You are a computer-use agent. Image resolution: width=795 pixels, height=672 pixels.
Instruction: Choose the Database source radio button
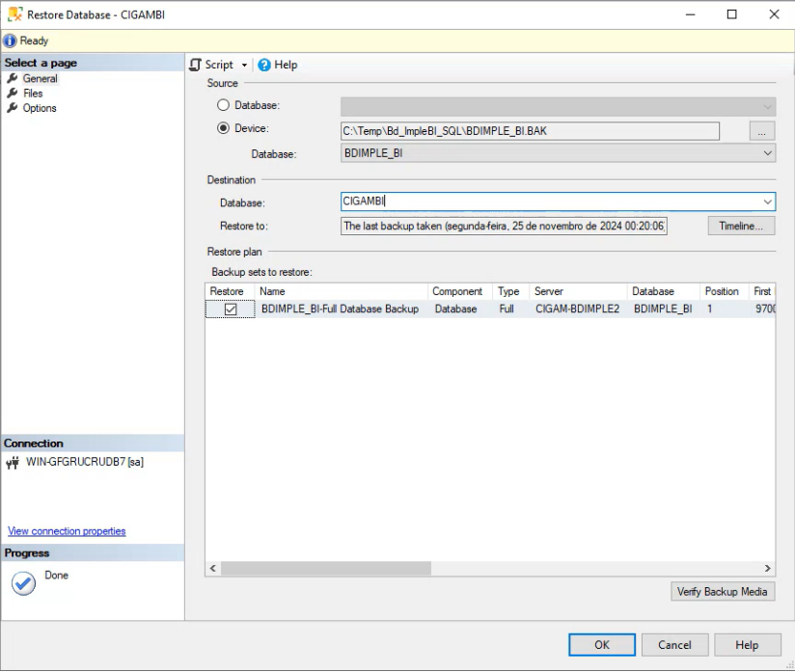(x=223, y=105)
